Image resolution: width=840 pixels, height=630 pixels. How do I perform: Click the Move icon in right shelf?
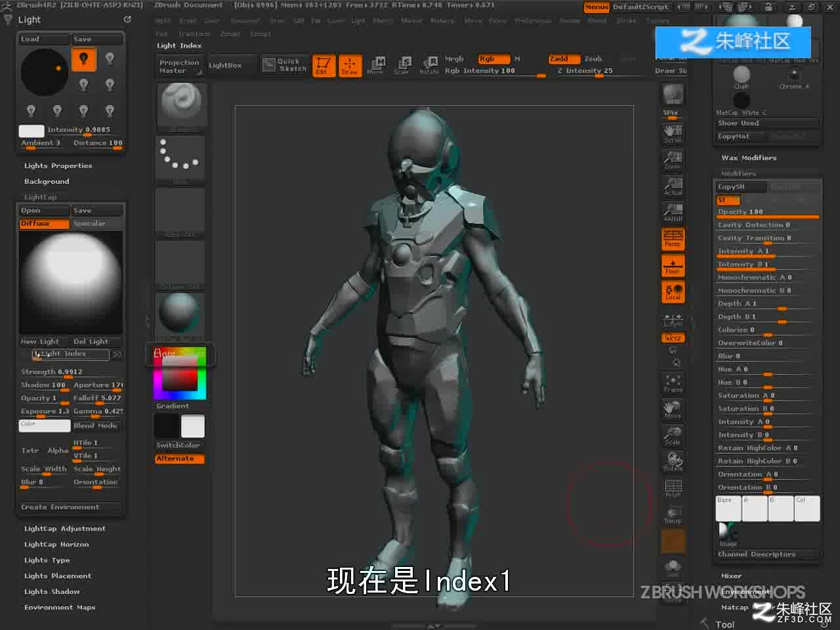673,409
